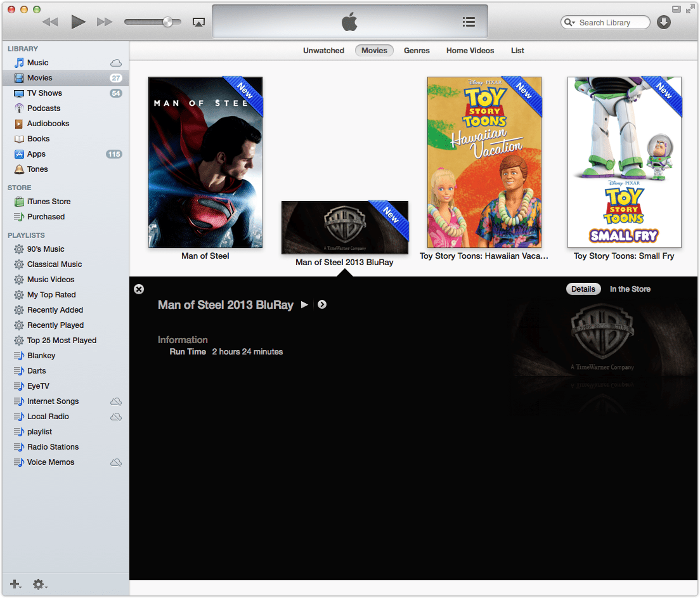
Task: Switch to the Home Videos tab
Action: pos(470,51)
